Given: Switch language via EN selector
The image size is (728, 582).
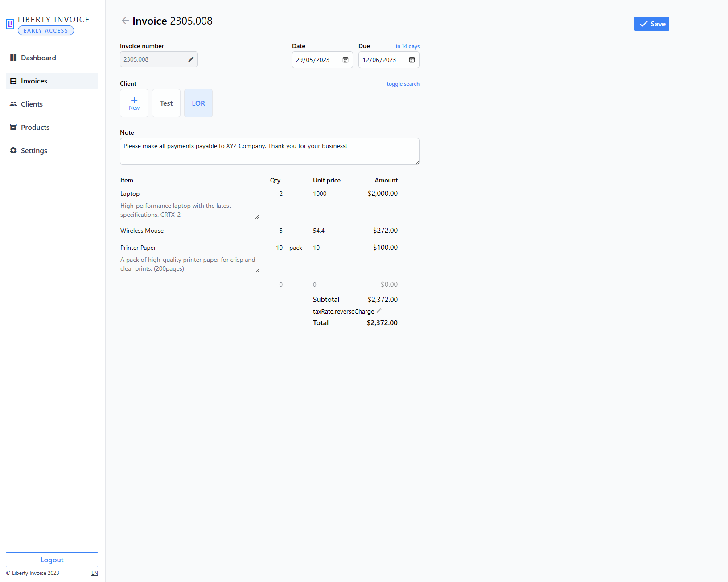Looking at the screenshot, I should pyautogui.click(x=95, y=573).
